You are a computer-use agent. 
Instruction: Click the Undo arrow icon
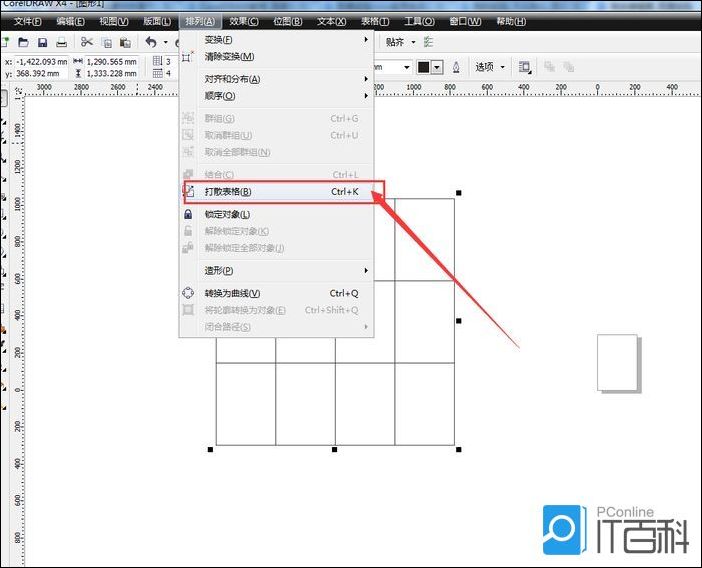pyautogui.click(x=151, y=42)
